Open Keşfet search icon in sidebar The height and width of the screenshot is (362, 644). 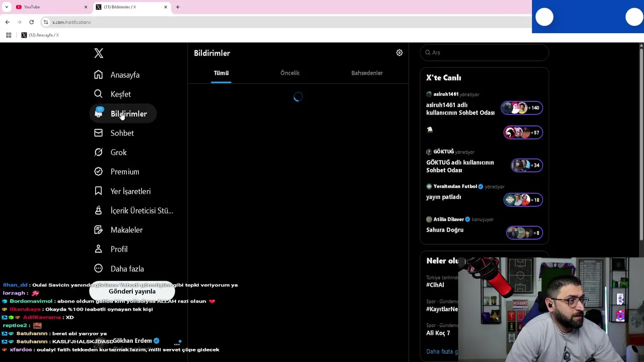tap(98, 94)
